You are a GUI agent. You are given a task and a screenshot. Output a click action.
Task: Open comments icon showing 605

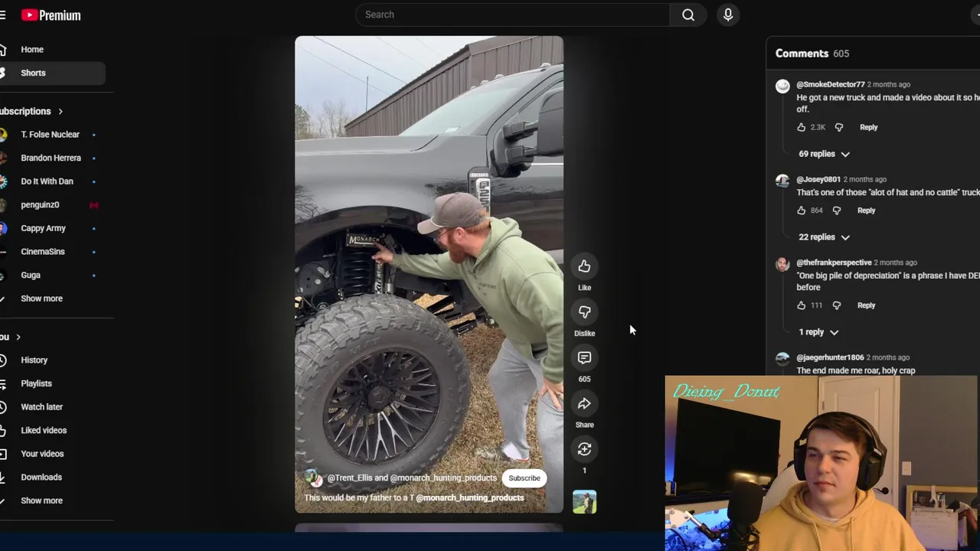point(584,358)
